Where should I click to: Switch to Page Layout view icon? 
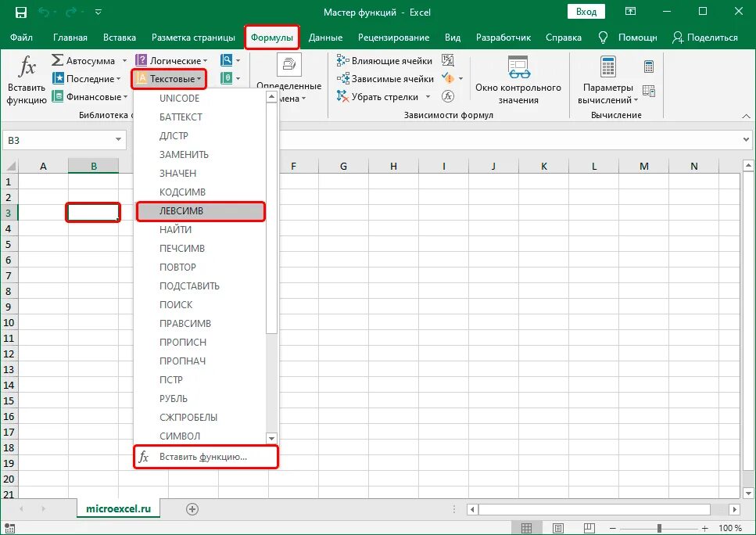pyautogui.click(x=558, y=528)
